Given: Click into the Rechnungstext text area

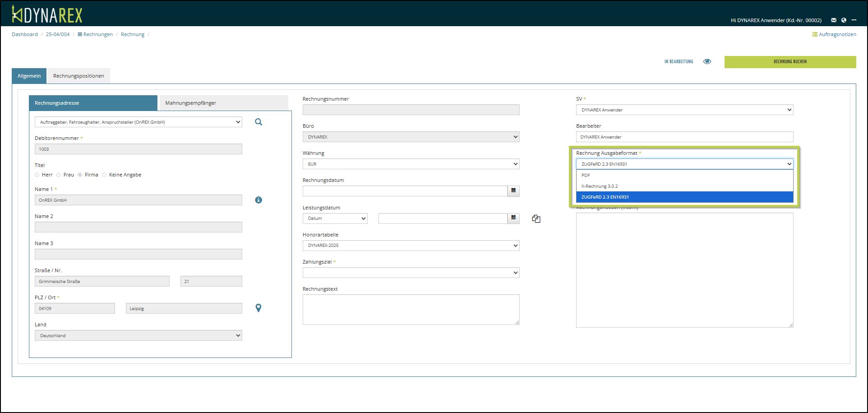Looking at the screenshot, I should coord(411,310).
